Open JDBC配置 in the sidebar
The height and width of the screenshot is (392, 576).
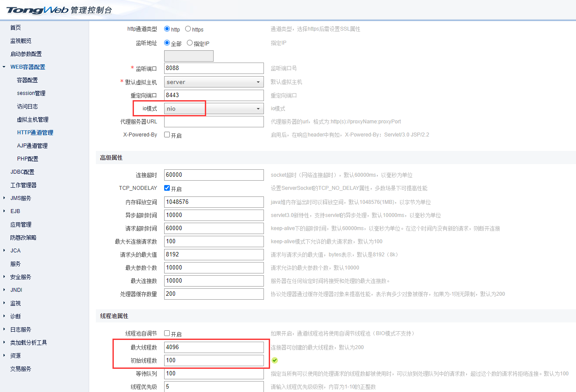(x=22, y=172)
